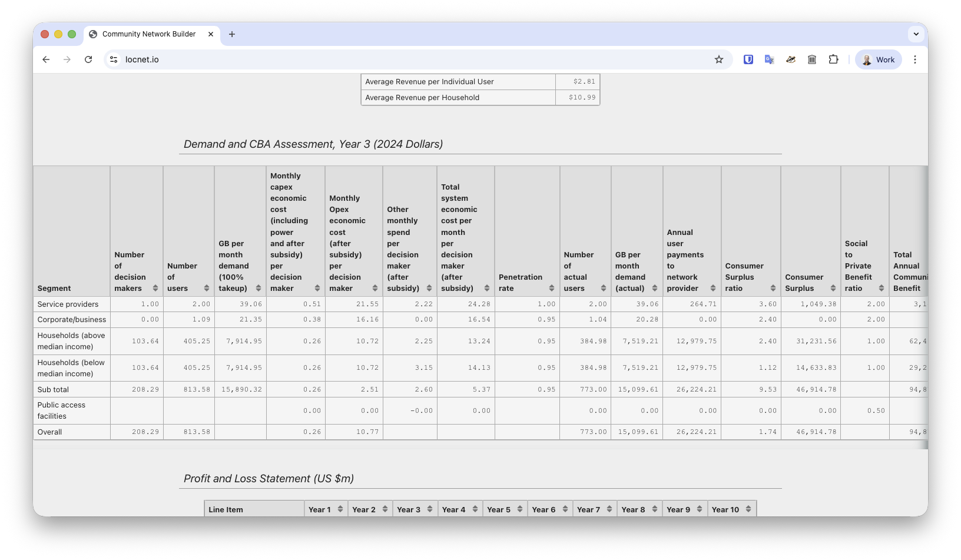The image size is (961, 560).
Task: Sort the Year 10 column
Action: [x=748, y=509]
